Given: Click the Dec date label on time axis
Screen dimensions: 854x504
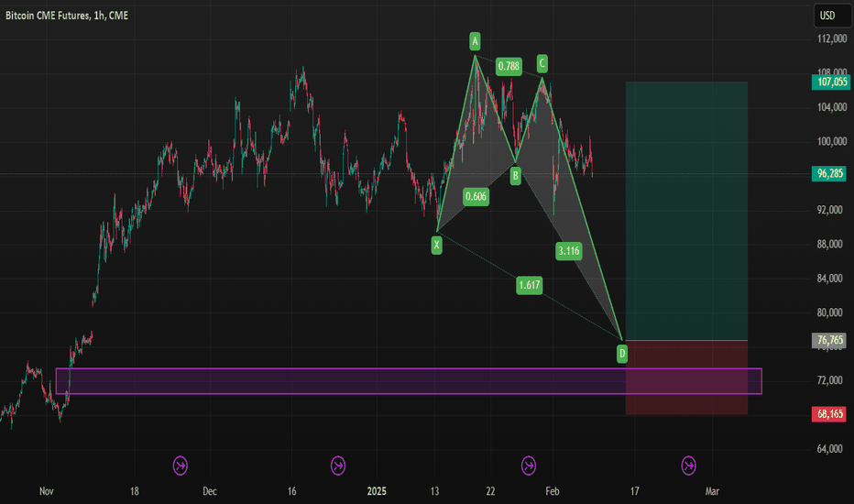Looking at the screenshot, I should 210,491.
